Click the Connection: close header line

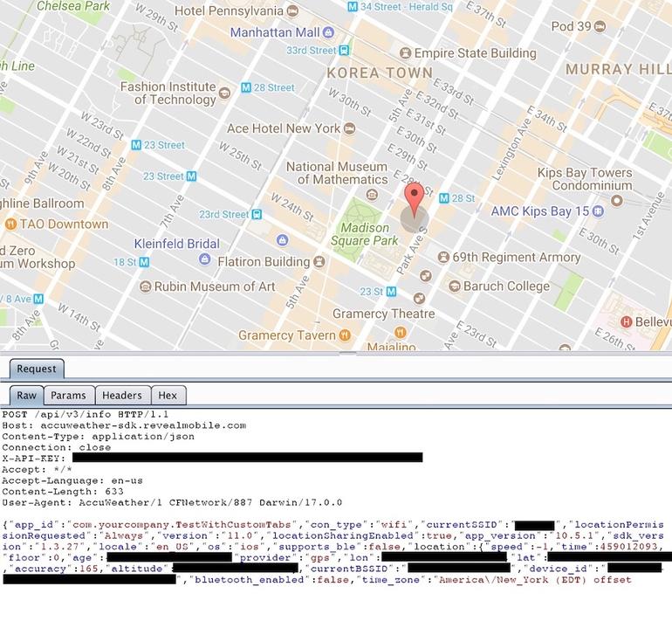pos(57,448)
